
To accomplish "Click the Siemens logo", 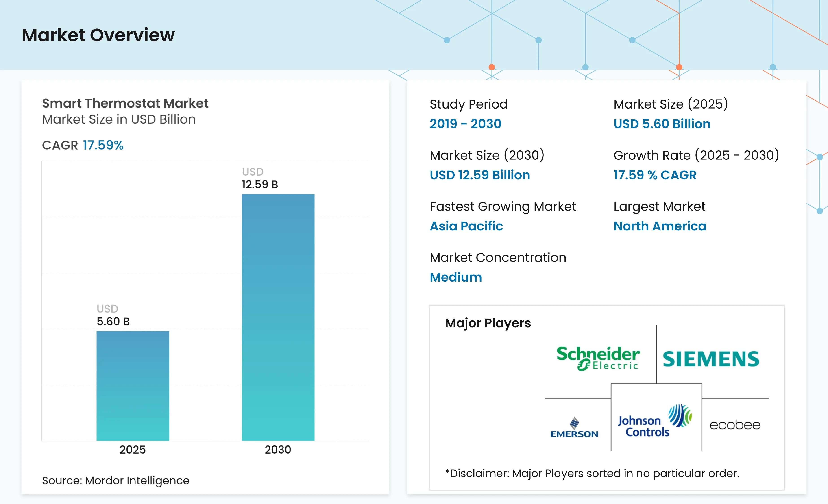I will (x=711, y=359).
